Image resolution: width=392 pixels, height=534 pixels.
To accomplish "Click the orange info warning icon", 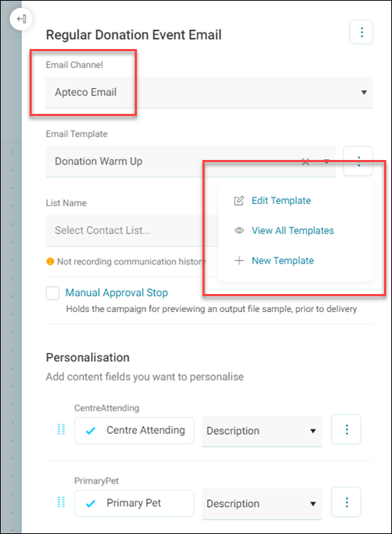I will pos(50,262).
